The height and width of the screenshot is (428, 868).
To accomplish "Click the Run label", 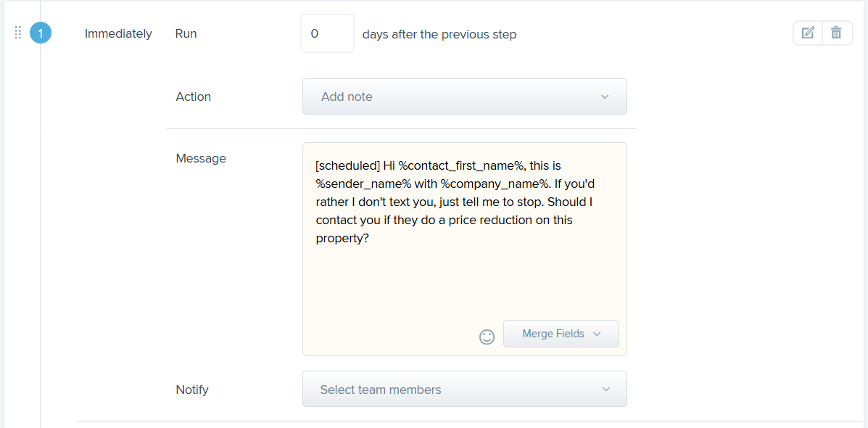I will click(x=186, y=33).
